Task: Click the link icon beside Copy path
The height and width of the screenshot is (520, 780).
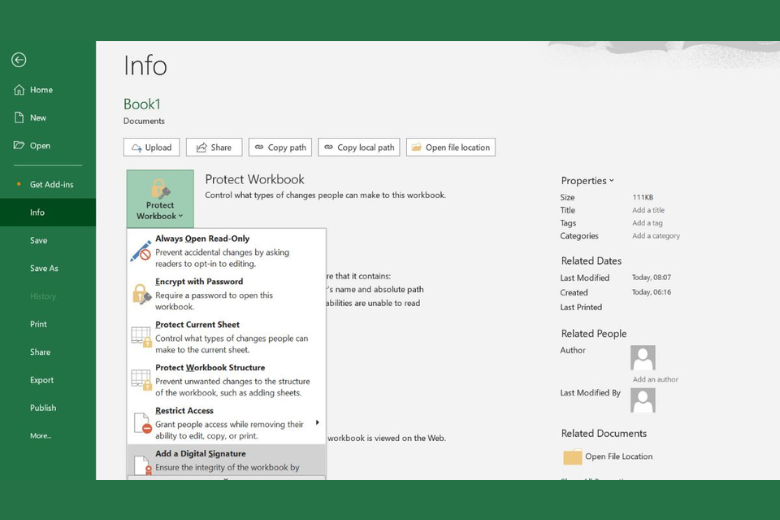Action: [259, 147]
